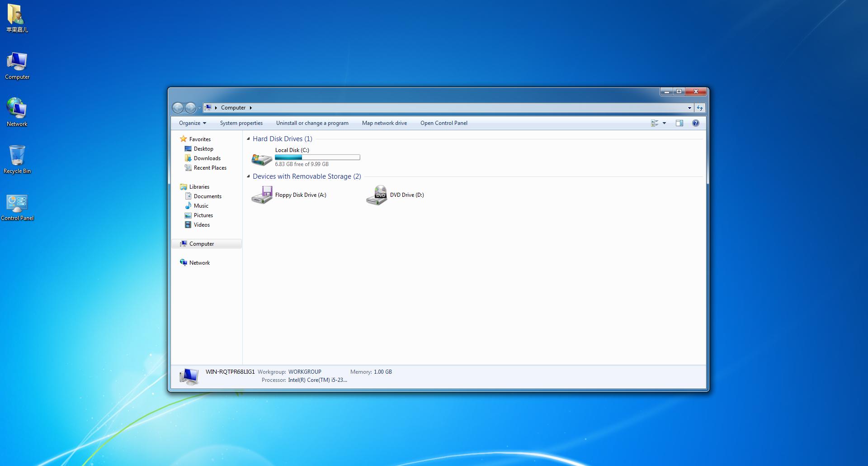Open the address bar history dropdown
Image resolution: width=868 pixels, height=466 pixels.
689,108
